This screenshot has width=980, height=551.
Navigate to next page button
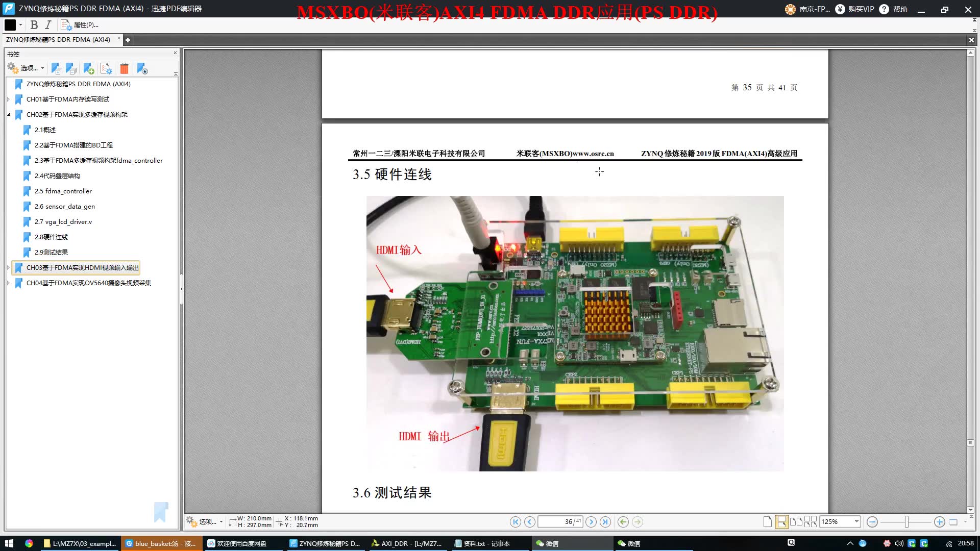click(591, 521)
